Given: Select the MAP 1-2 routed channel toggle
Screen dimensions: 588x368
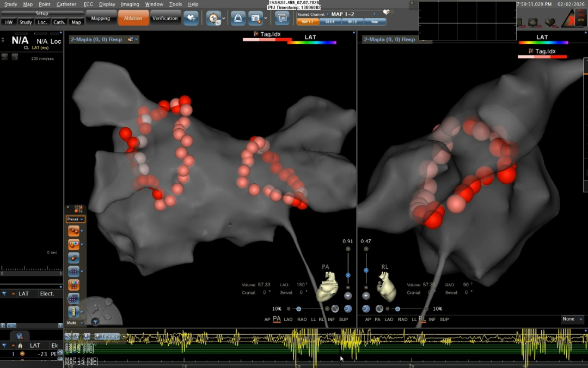Looking at the screenshot, I should click(x=307, y=22).
